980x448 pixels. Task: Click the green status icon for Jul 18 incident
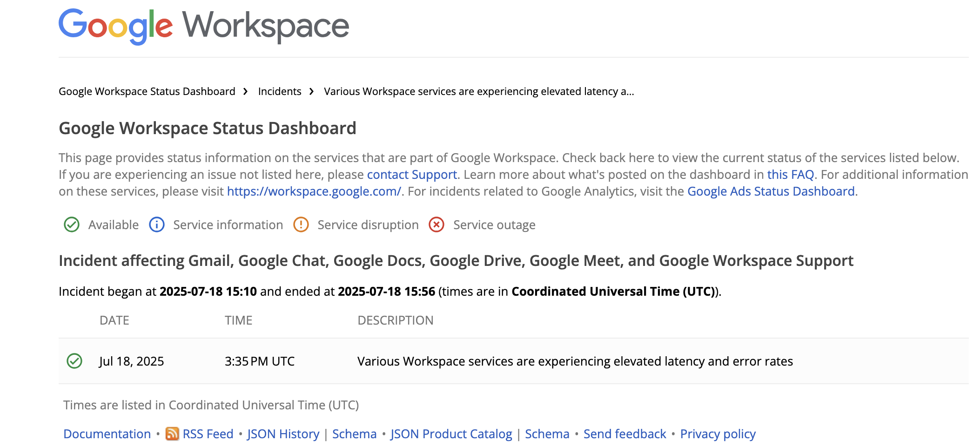click(x=74, y=361)
